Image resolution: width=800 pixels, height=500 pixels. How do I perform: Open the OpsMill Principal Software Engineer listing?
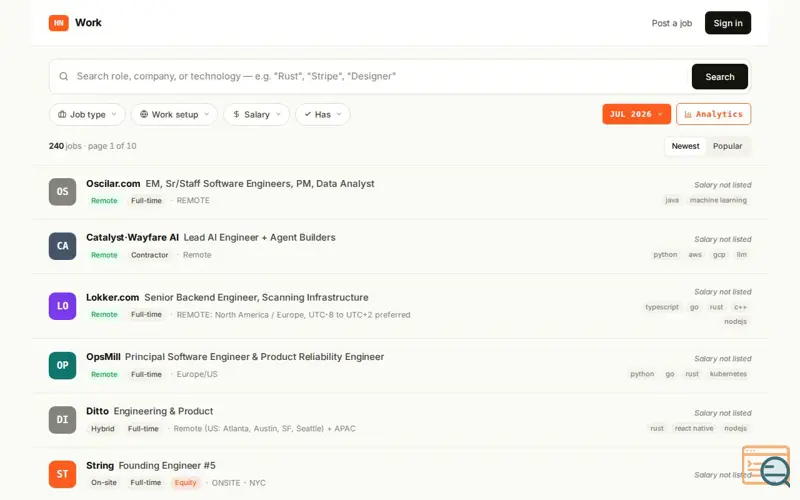[x=254, y=357]
